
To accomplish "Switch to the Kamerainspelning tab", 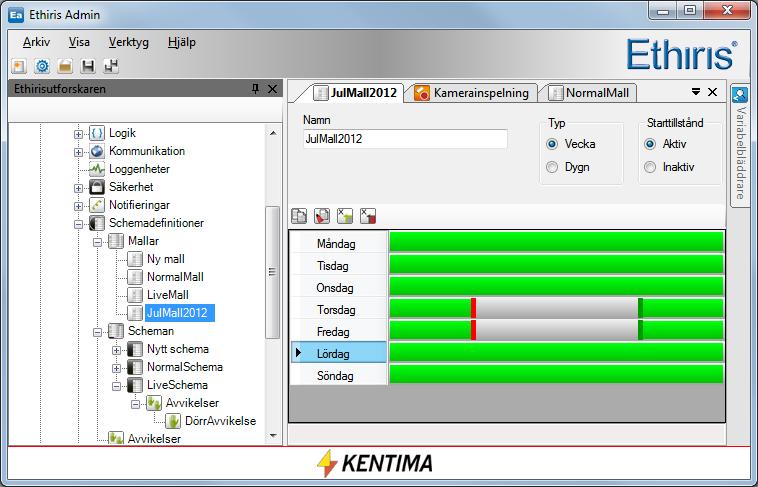I will 472,93.
